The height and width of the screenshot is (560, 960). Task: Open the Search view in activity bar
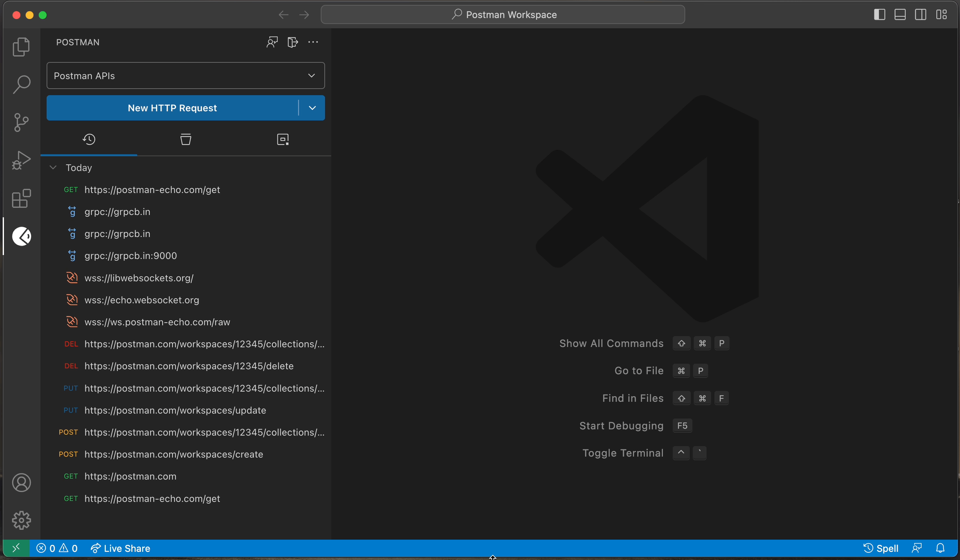coord(21,84)
